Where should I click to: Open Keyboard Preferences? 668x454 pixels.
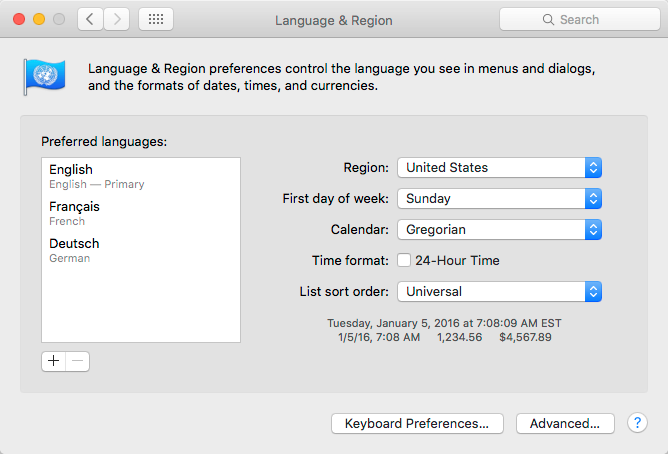pos(417,424)
